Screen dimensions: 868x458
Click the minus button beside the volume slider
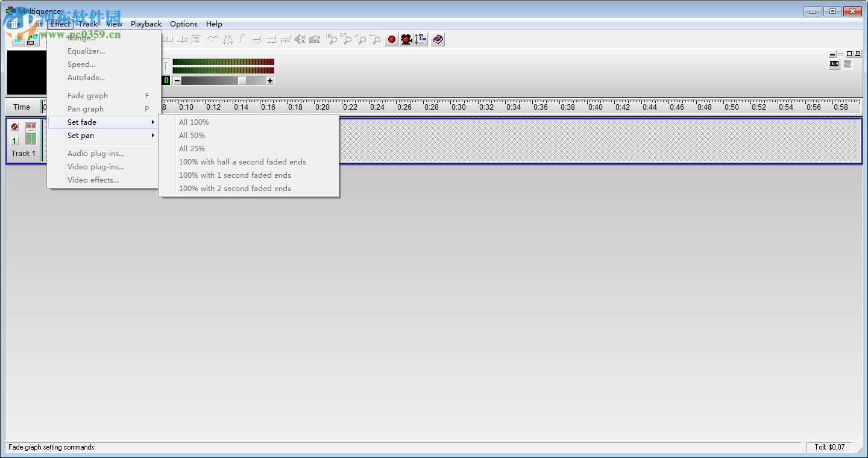pyautogui.click(x=177, y=81)
